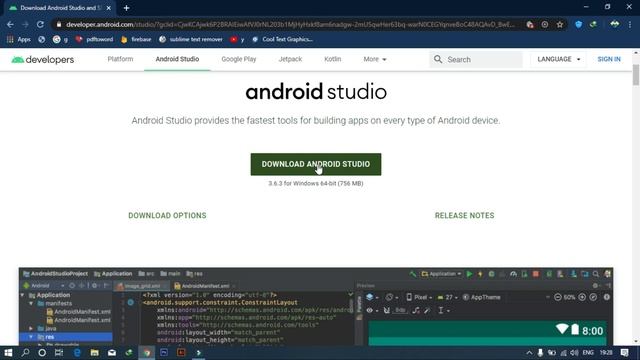The height and width of the screenshot is (360, 640).
Task: Sign in via the SIGN IN link
Action: point(609,59)
